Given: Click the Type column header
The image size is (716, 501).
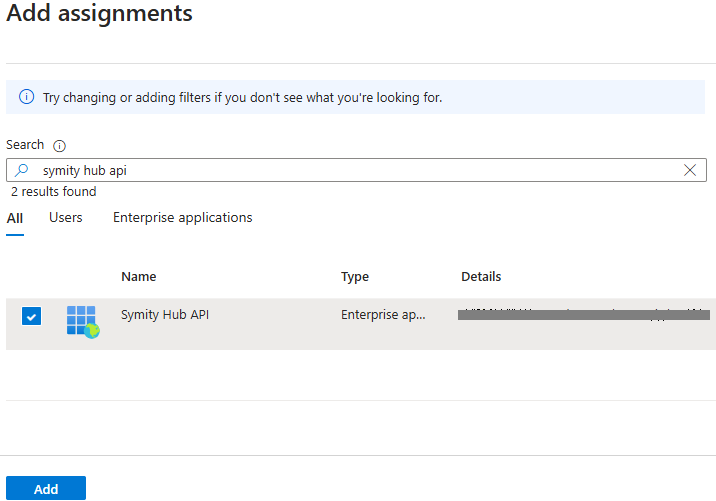Looking at the screenshot, I should [355, 277].
